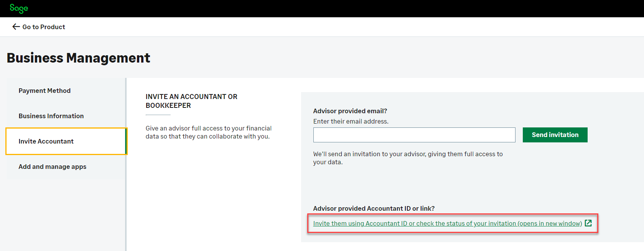Screen dimensions: 644x251
Task: Click the Business Management page heading
Action: pos(79,58)
